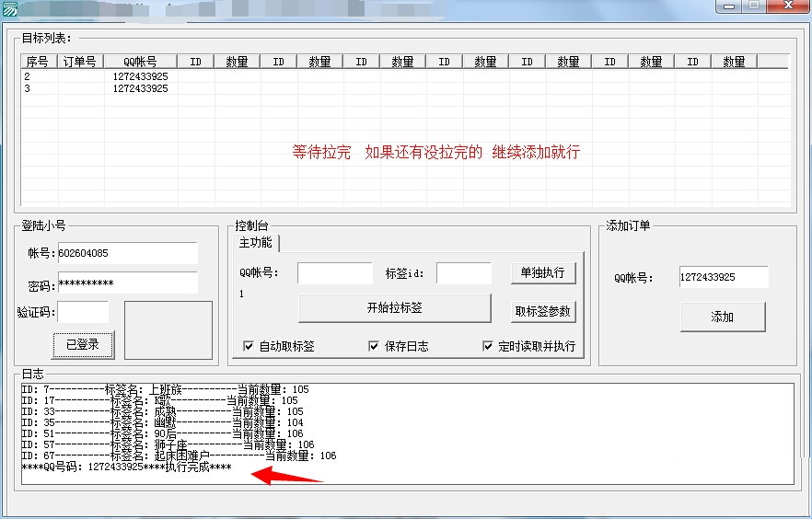Click the app icon in title bar

9,8
